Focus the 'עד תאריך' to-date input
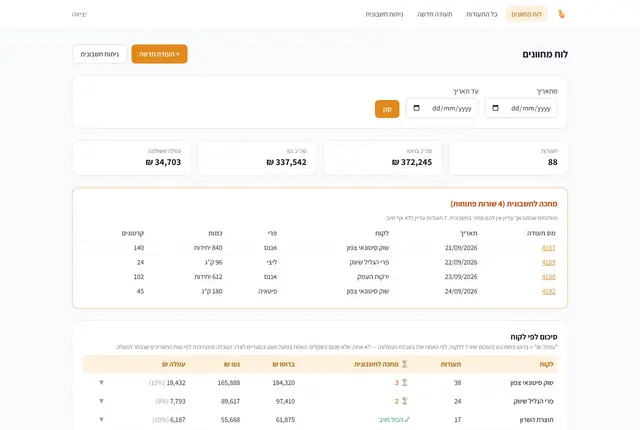 [442, 109]
